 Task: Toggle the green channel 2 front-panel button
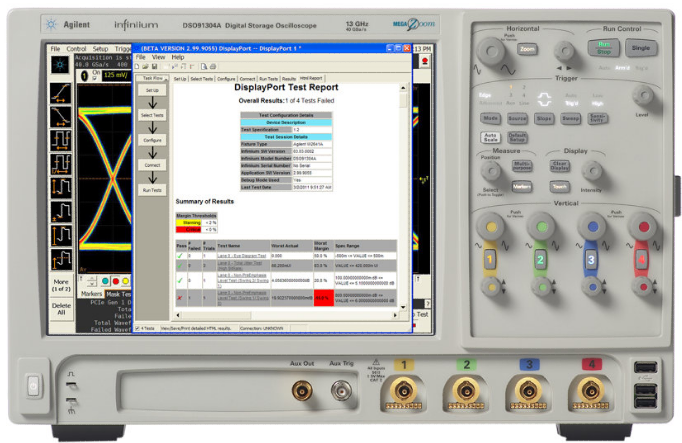point(541,260)
